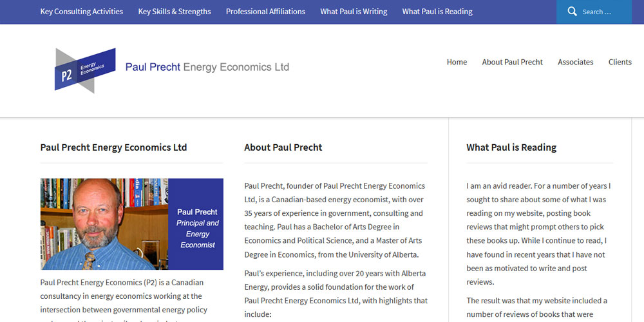Open Key Consulting Activities menu item
Viewport: 644px width, 322px height.
coord(82,12)
